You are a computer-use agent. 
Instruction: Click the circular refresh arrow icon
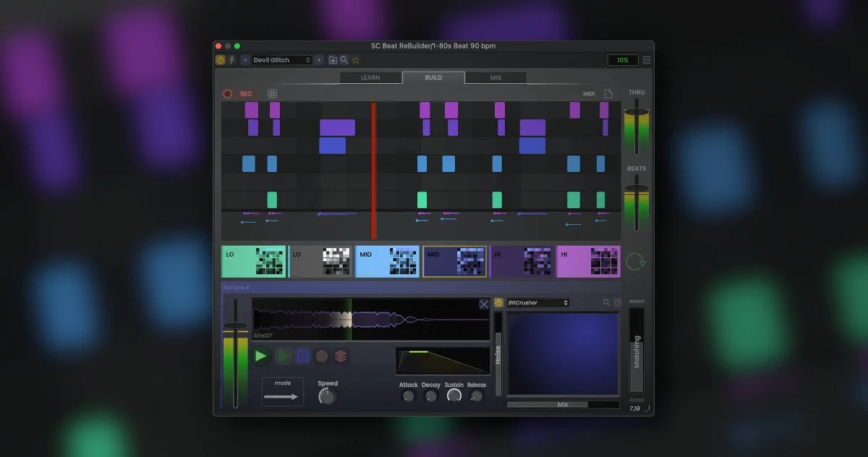click(x=636, y=261)
